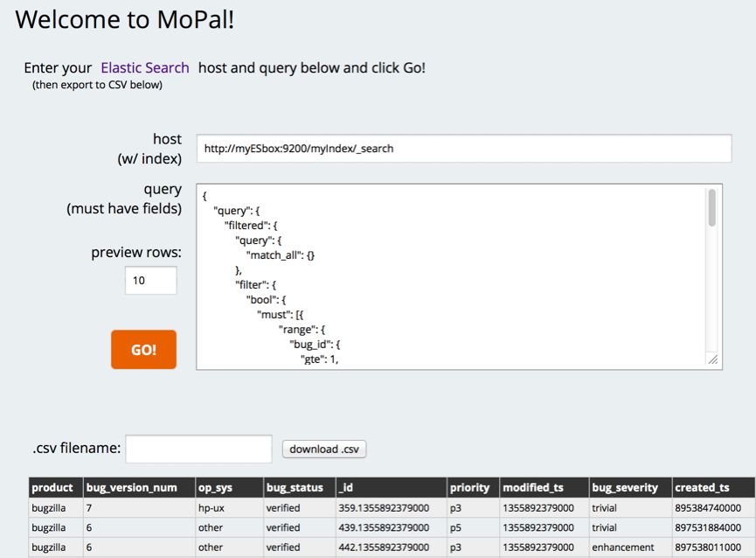Select the bug_status column header
Viewport: 756px width, 558px height.
[x=300, y=487]
